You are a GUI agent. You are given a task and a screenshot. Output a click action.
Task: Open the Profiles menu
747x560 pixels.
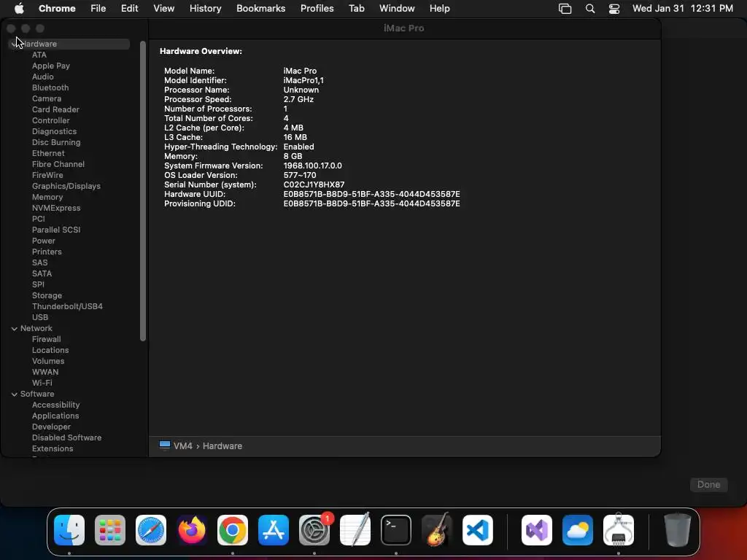(317, 9)
